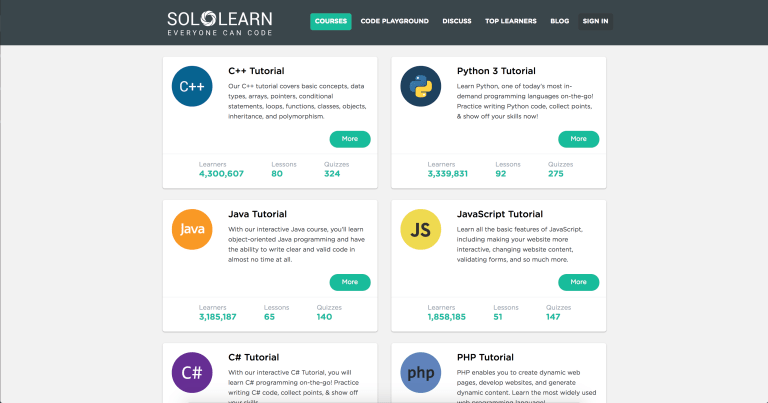This screenshot has width=768, height=403.
Task: Click the learners count 3,185,187
Action: (217, 317)
